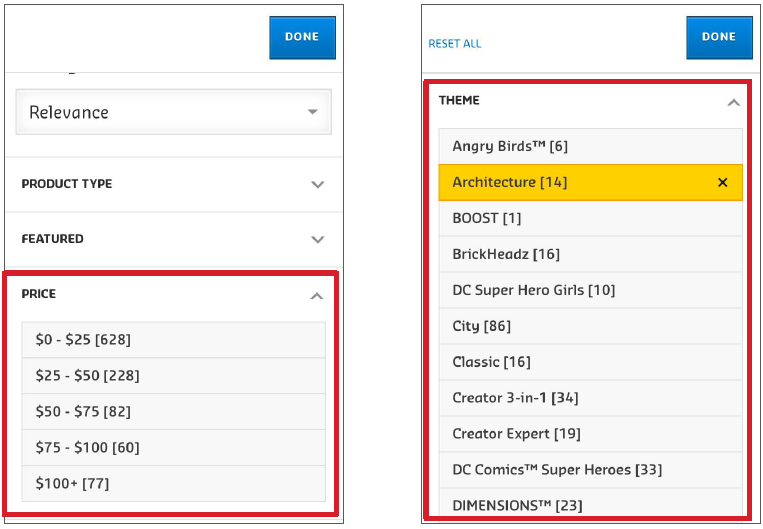
Task: Filter by $25 - $50 price range
Action: pyautogui.click(x=173, y=376)
